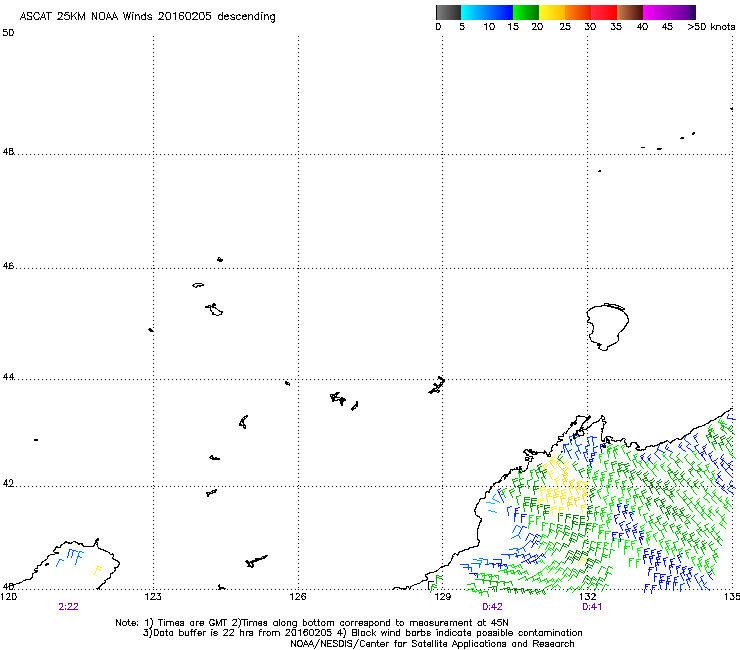
Task: Click the '48' latitude axis label
Action: [x=8, y=152]
